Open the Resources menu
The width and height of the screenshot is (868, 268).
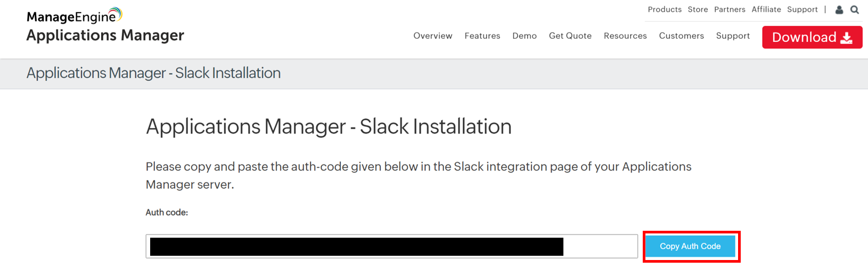(625, 36)
